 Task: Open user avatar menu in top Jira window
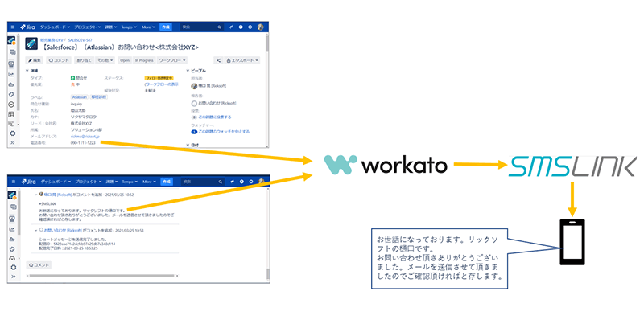pyautogui.click(x=260, y=27)
